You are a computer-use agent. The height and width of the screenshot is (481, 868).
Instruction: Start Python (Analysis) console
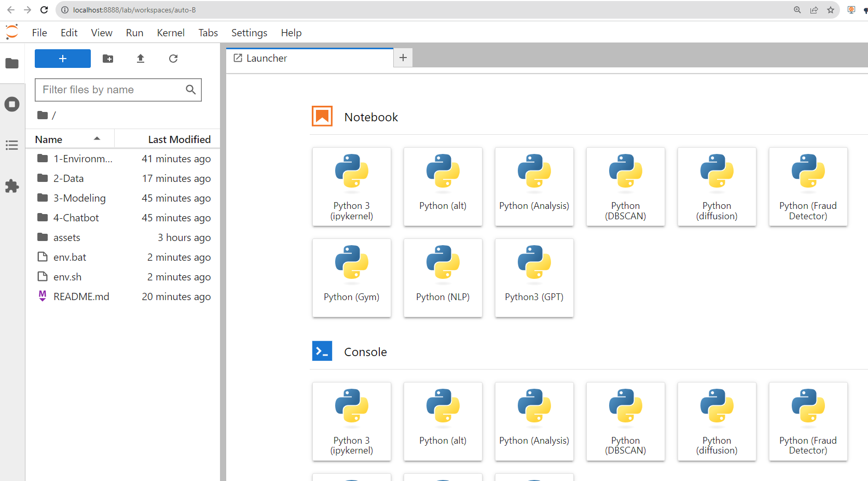534,421
